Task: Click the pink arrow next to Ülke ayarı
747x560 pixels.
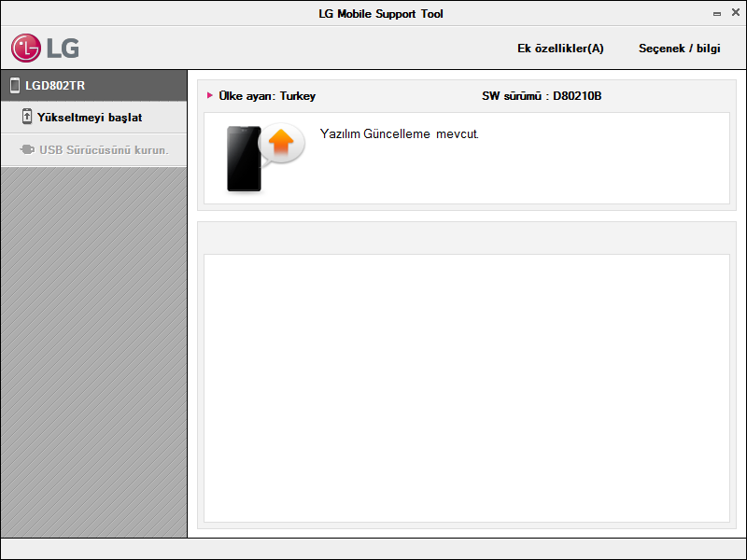Action: [x=209, y=95]
